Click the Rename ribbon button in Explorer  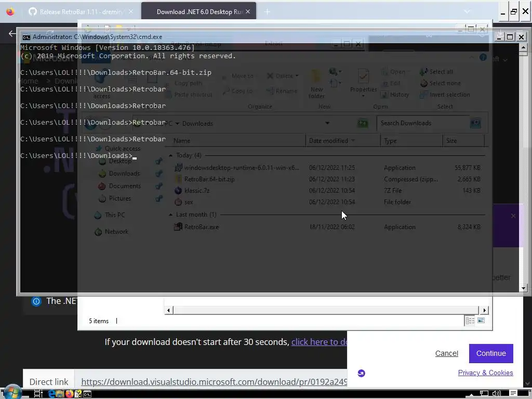(282, 91)
